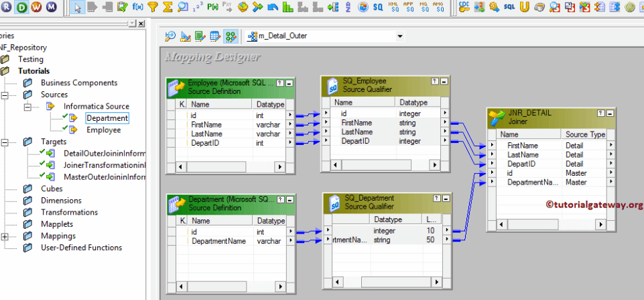Minimize the Employee Source Definition box
The height and width of the screenshot is (300, 644).
pos(289,83)
